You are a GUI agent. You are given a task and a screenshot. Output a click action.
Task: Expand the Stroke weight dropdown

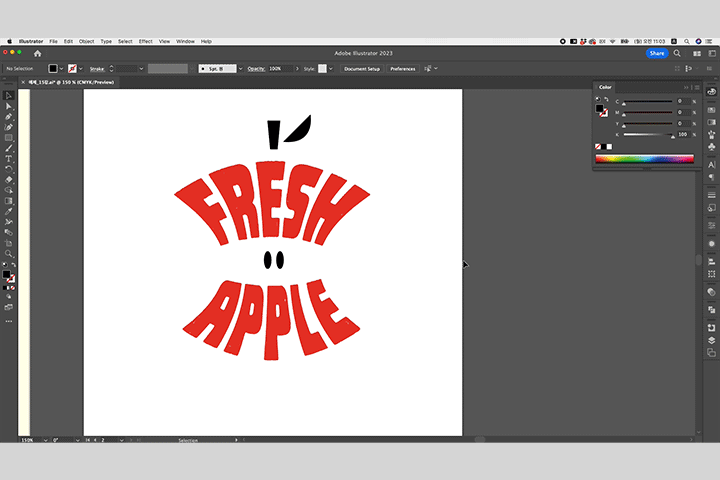point(141,69)
